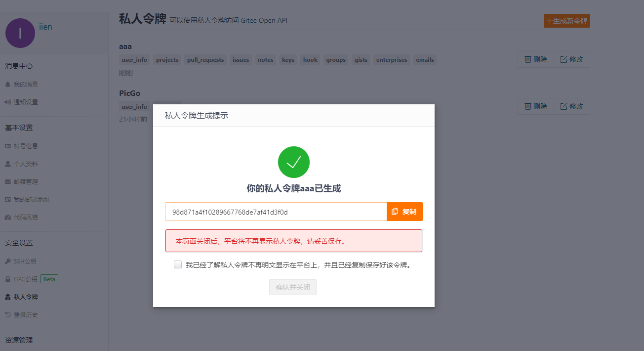
Task: Click card icon next to 我的邮递地址
Action: coord(7,200)
